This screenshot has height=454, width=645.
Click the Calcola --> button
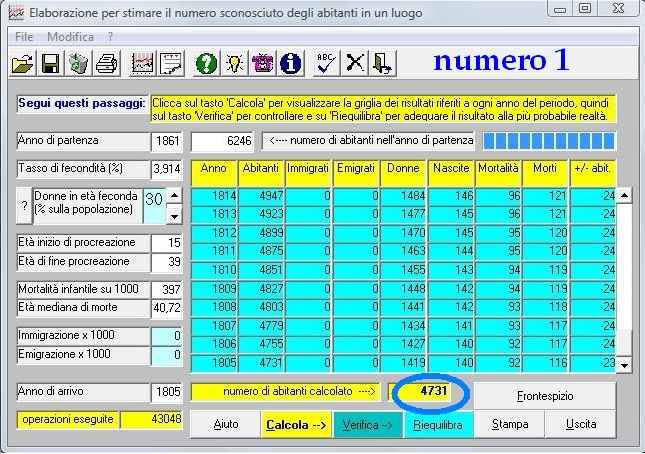(x=296, y=424)
